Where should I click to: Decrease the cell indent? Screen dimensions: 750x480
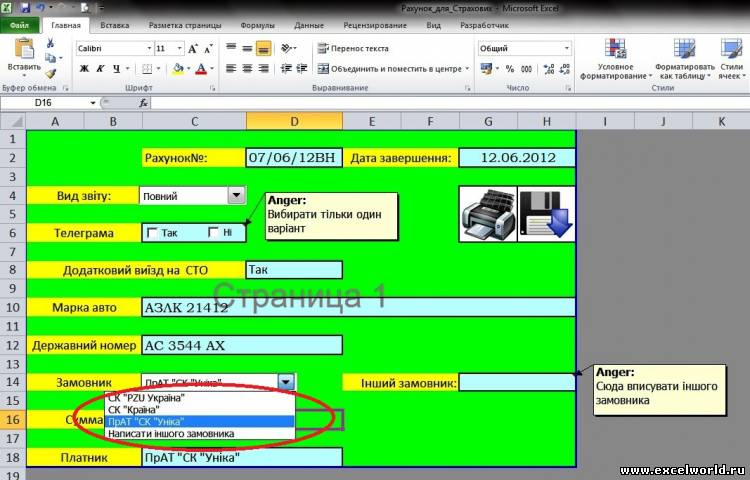[286, 69]
